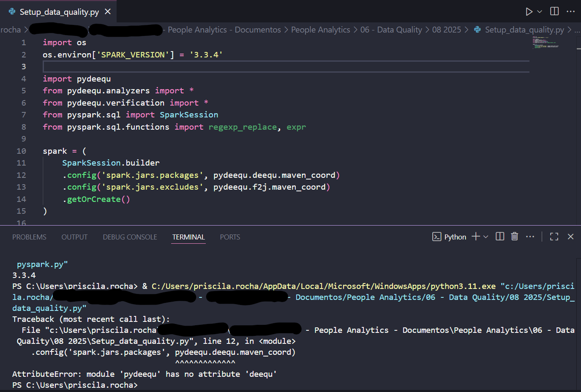
Task: Open the OUTPUT panel tab
Action: coord(74,237)
